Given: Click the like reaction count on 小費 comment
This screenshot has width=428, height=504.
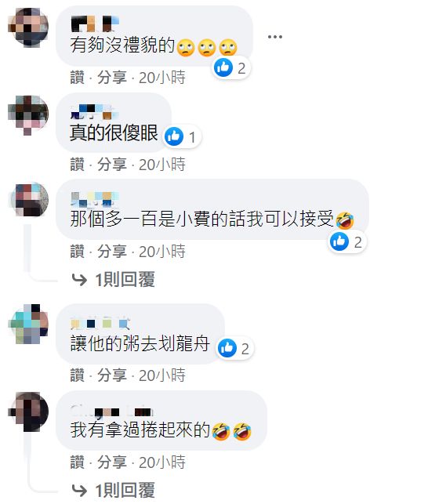Looking at the screenshot, I should point(358,242).
